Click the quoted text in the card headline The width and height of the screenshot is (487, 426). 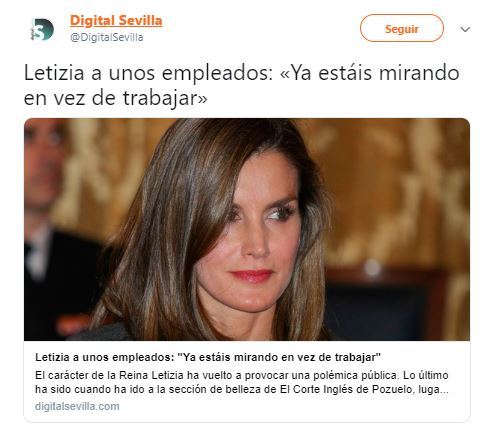point(279,357)
